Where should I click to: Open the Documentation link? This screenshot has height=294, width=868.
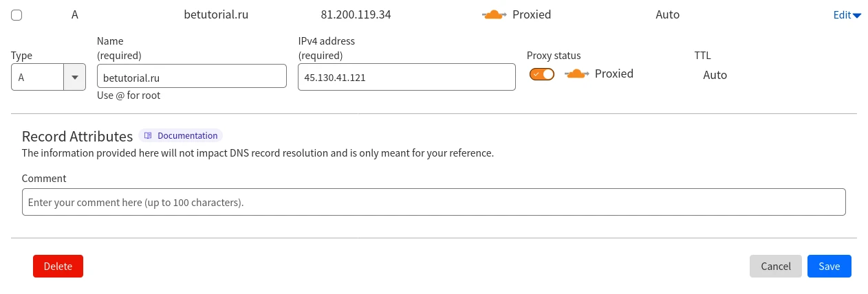tap(187, 136)
